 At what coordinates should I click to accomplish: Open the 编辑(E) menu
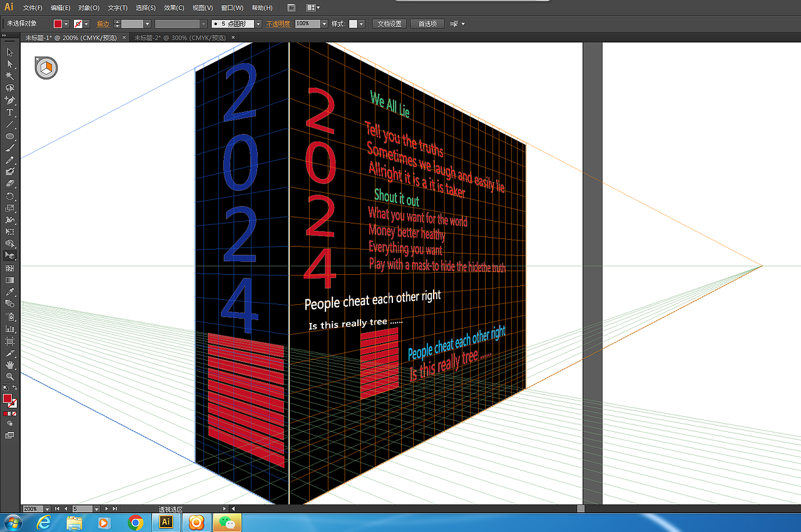(x=61, y=8)
